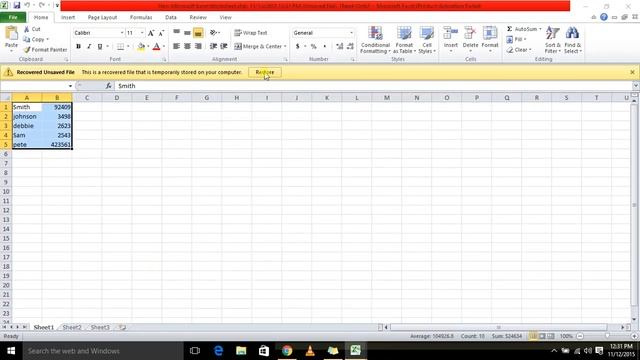The height and width of the screenshot is (360, 640).
Task: Switch to the Insert ribbon tab
Action: click(68, 18)
